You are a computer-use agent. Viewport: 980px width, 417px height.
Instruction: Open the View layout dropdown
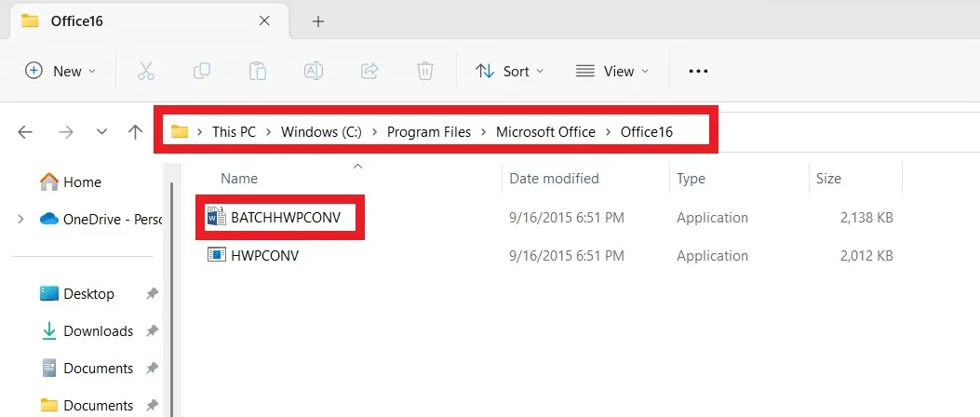[611, 72]
